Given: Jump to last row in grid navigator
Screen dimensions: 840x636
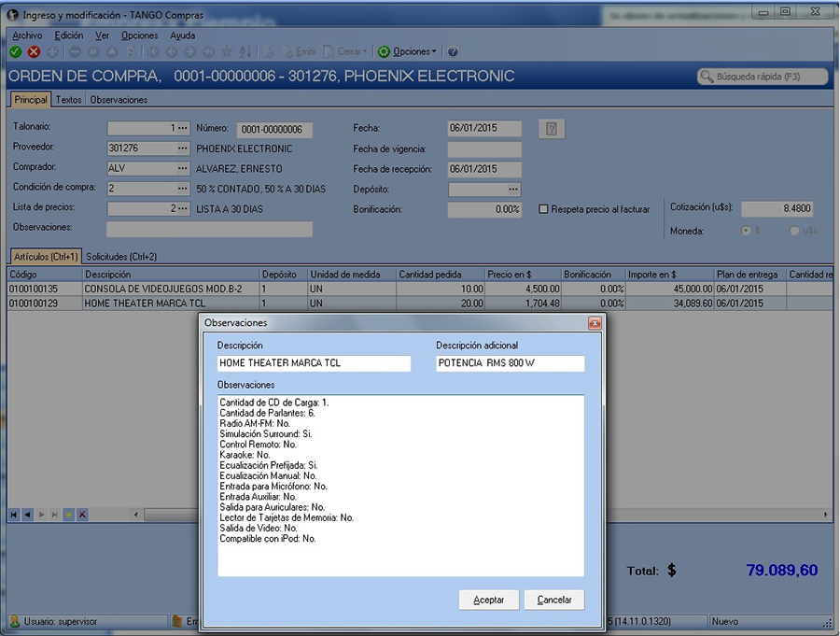Looking at the screenshot, I should tap(55, 515).
